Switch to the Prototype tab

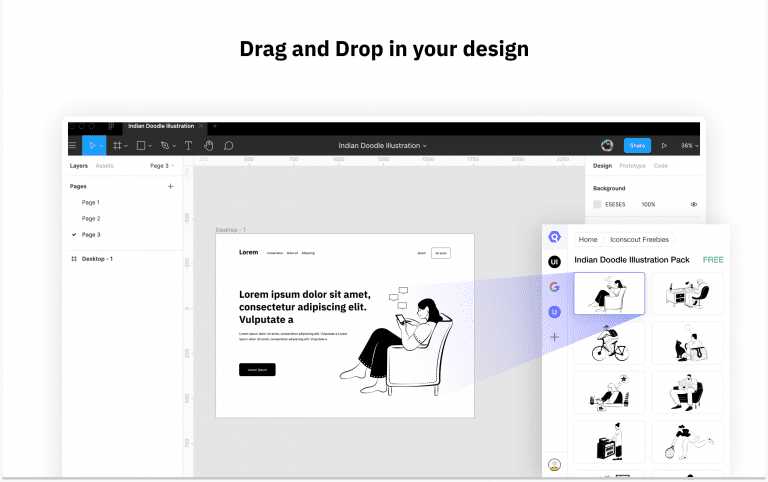632,166
